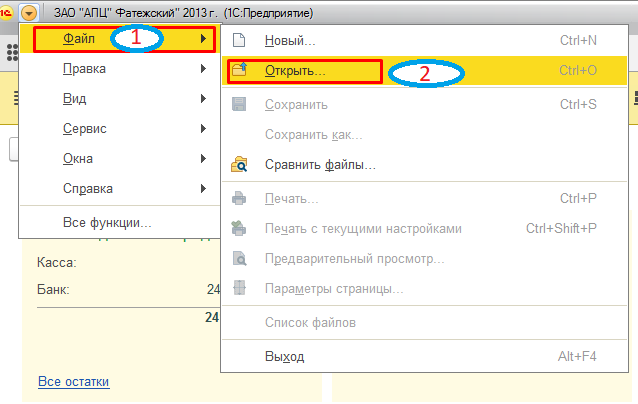Select Все функции... menu entry

(x=120, y=223)
